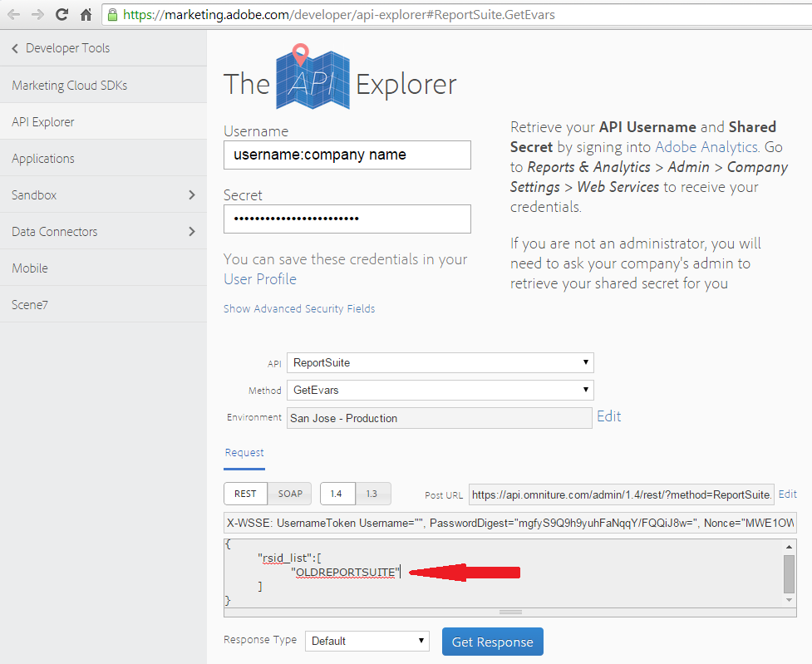This screenshot has height=664, width=812.
Task: Open the User Profile link
Action: pos(260,279)
